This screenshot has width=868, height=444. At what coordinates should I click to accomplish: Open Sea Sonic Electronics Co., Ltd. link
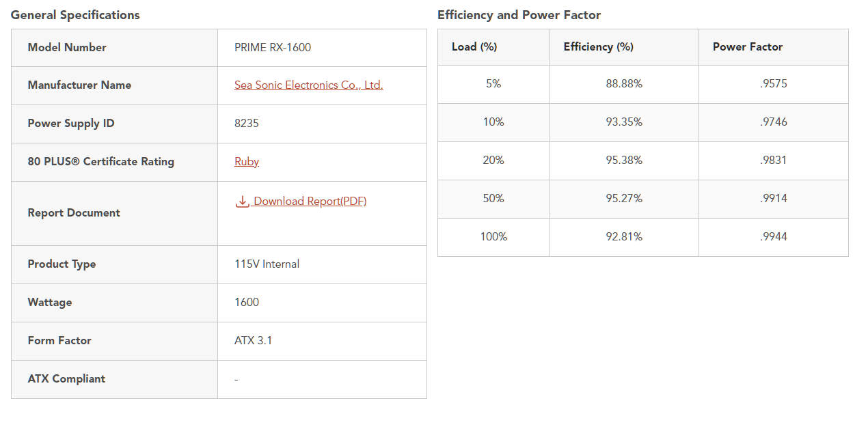coord(308,85)
